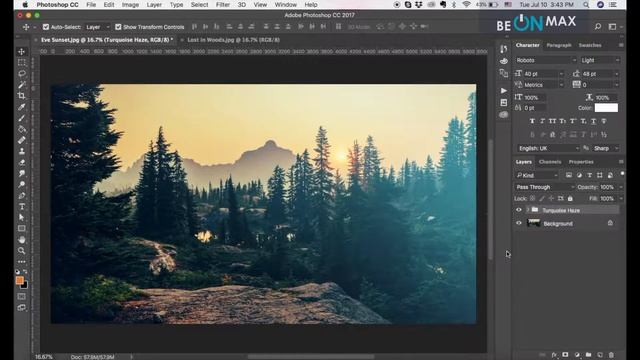Toggle Show Transform Controls checkbox
The width and height of the screenshot is (640, 360).
(118, 27)
